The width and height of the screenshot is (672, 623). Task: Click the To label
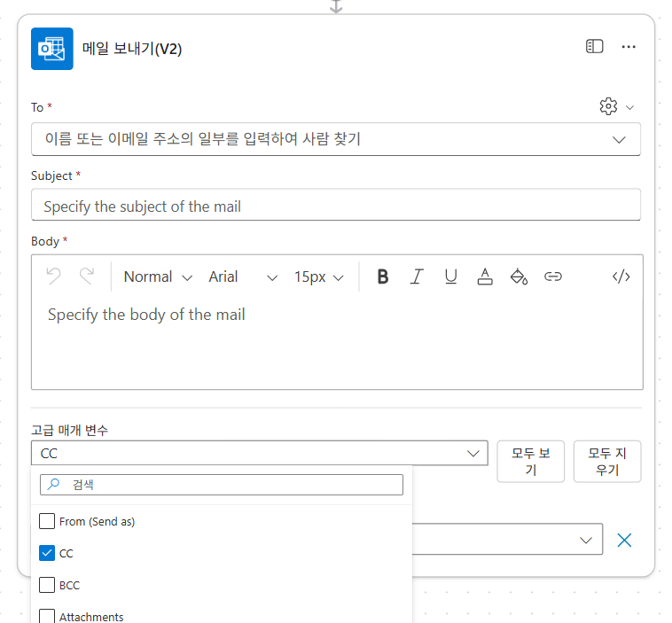(37, 107)
